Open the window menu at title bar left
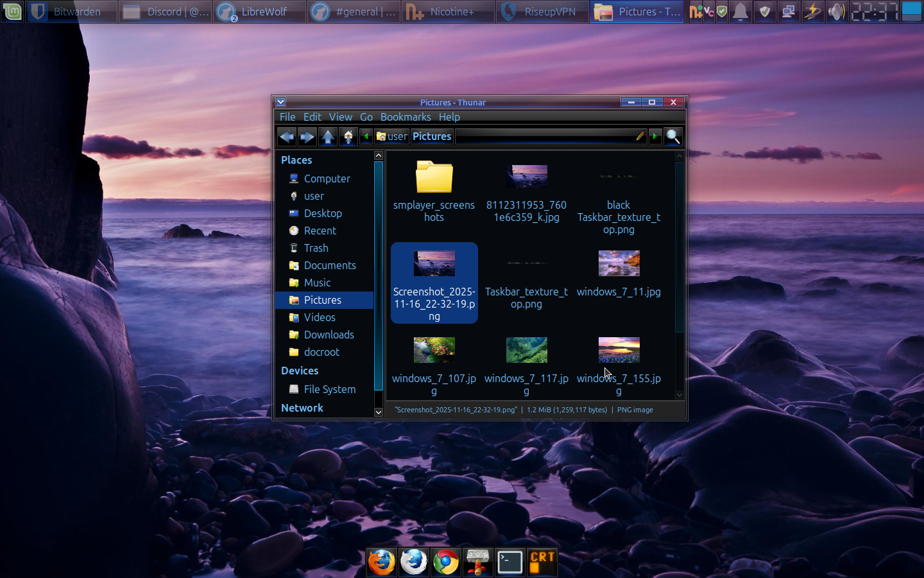 pos(281,102)
